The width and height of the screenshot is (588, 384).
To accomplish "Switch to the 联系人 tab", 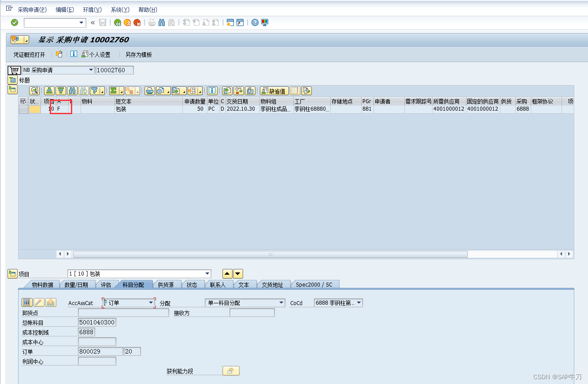I will [x=218, y=284].
